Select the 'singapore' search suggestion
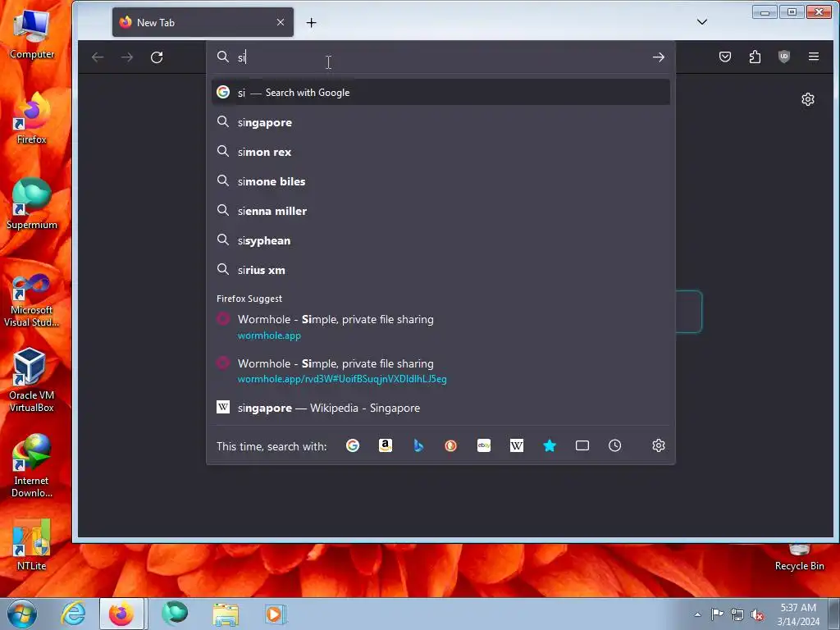Screen dimensions: 840x630 click(441, 122)
